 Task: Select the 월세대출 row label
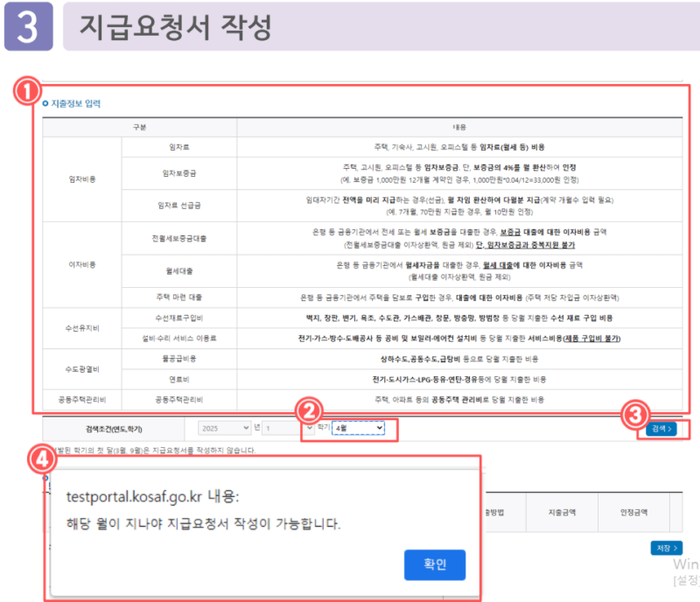[x=179, y=271]
